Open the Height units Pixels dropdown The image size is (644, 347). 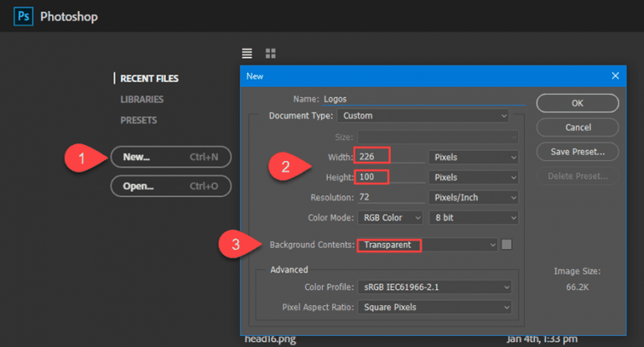[473, 178]
